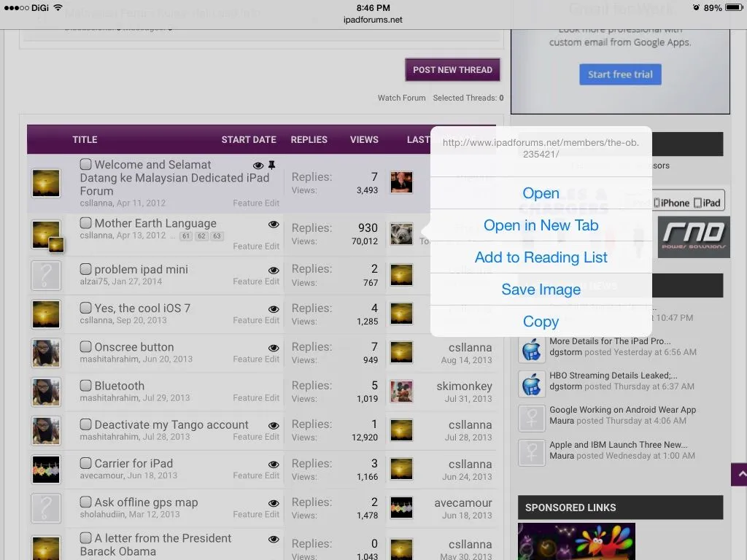747x560 pixels.
Task: Sort threads by START DATE column
Action: tap(249, 139)
